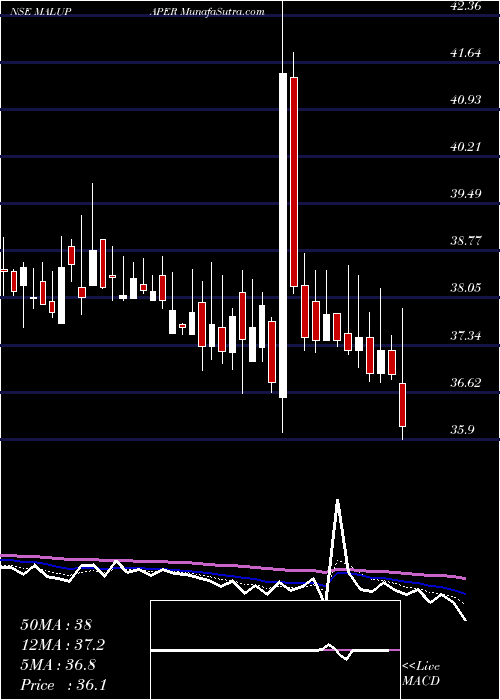
Task: Click the white indicator spike peak
Action: [338, 500]
